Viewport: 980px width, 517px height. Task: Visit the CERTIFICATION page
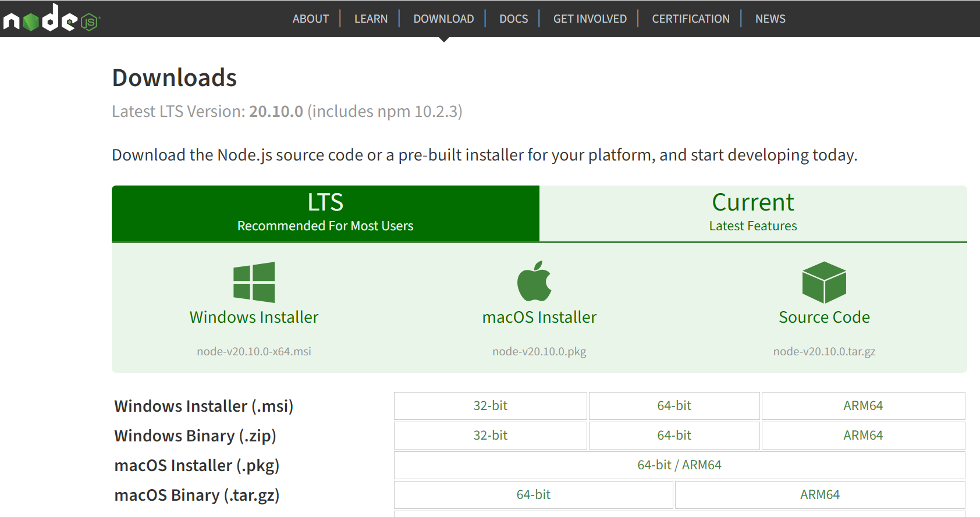coord(690,19)
